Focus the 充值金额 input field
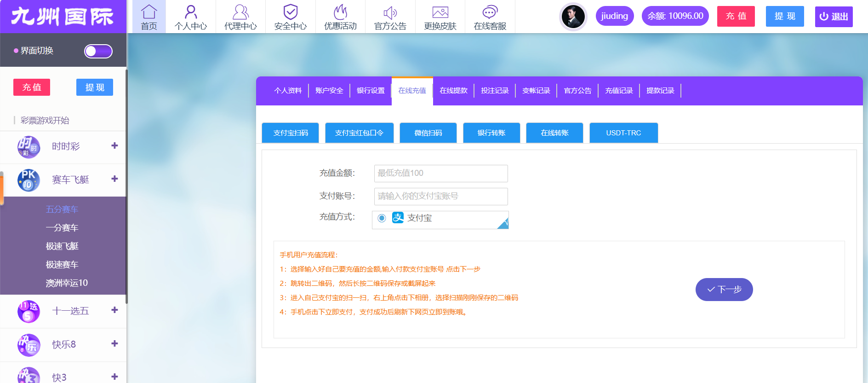This screenshot has height=383, width=868. [441, 173]
